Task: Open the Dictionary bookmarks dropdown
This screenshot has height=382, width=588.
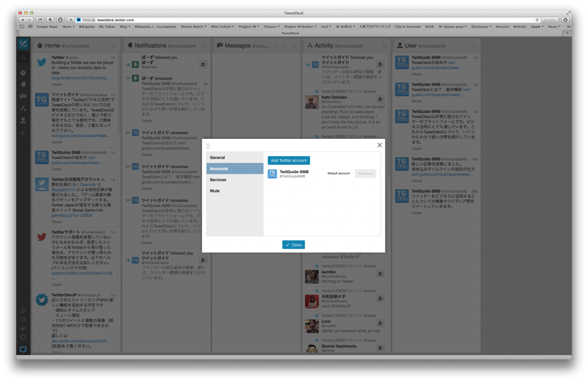Action: [x=482, y=26]
